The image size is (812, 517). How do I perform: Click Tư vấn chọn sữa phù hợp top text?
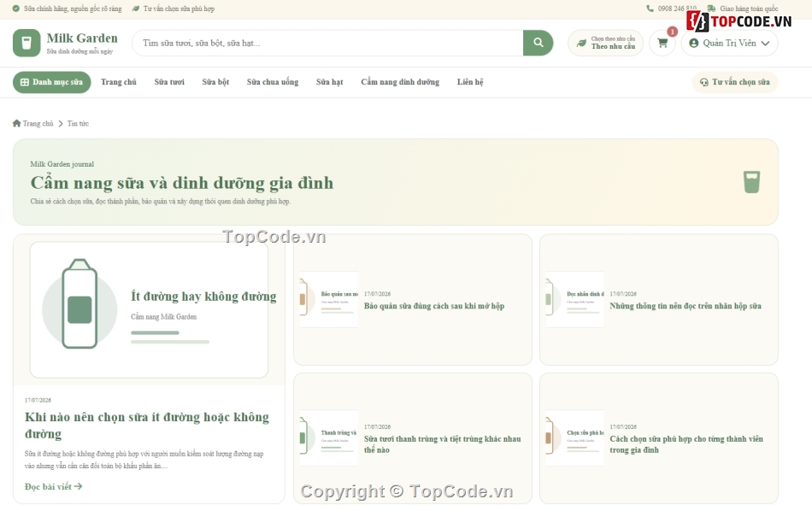pyautogui.click(x=179, y=9)
